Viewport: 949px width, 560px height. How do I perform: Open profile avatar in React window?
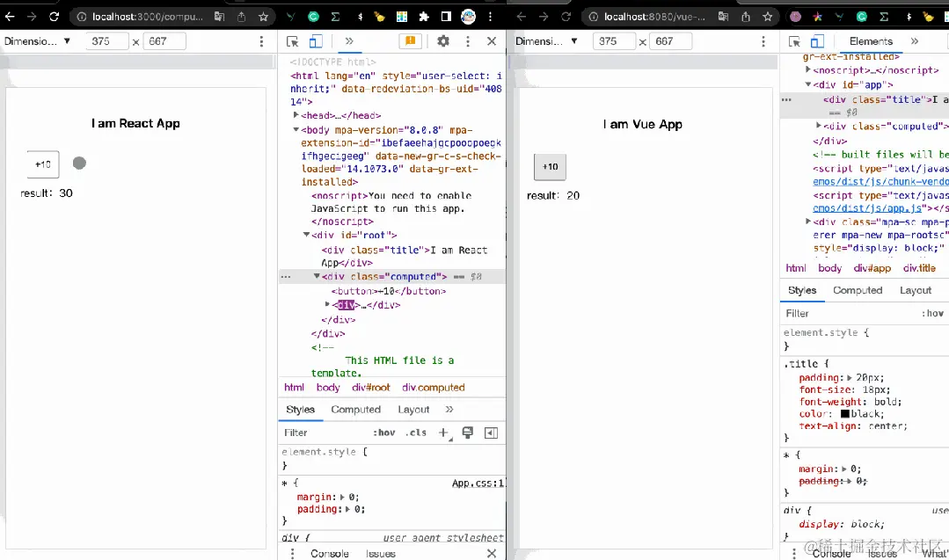click(x=469, y=17)
